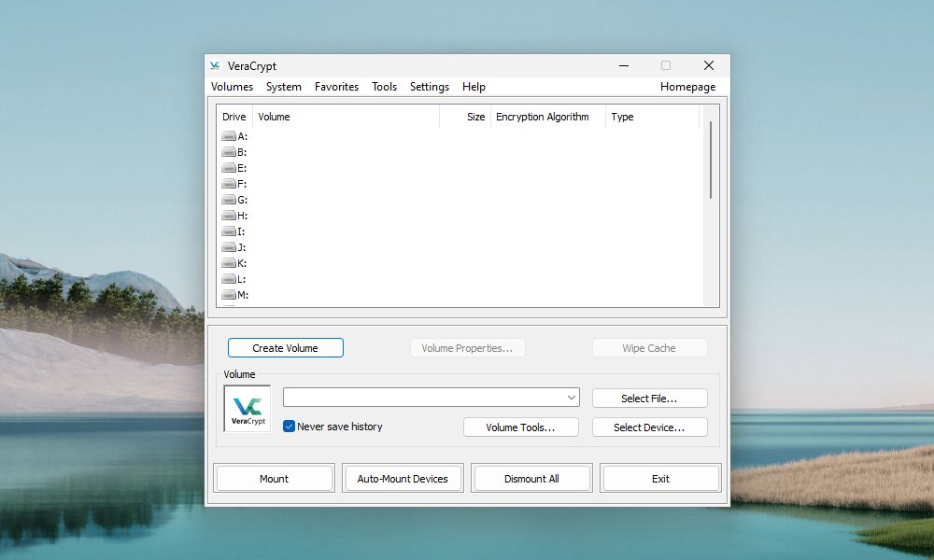Click the Encryption Algorithm column header
The height and width of the screenshot is (560, 934).
548,117
